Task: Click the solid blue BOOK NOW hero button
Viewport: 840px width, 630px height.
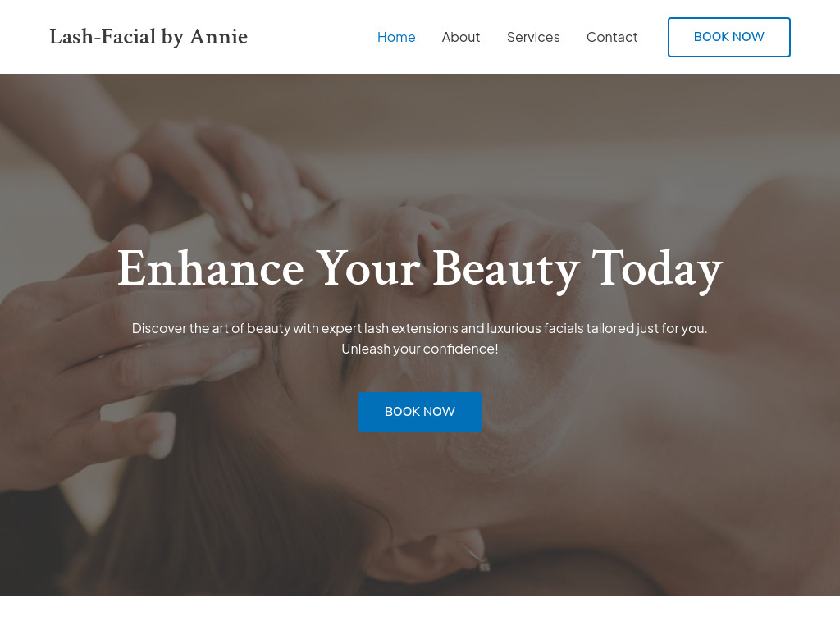Action: tap(419, 412)
